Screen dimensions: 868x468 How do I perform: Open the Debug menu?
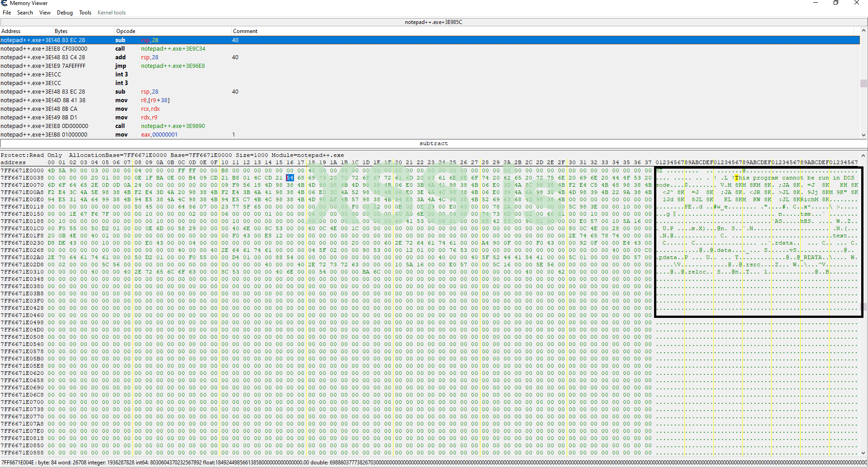click(65, 13)
